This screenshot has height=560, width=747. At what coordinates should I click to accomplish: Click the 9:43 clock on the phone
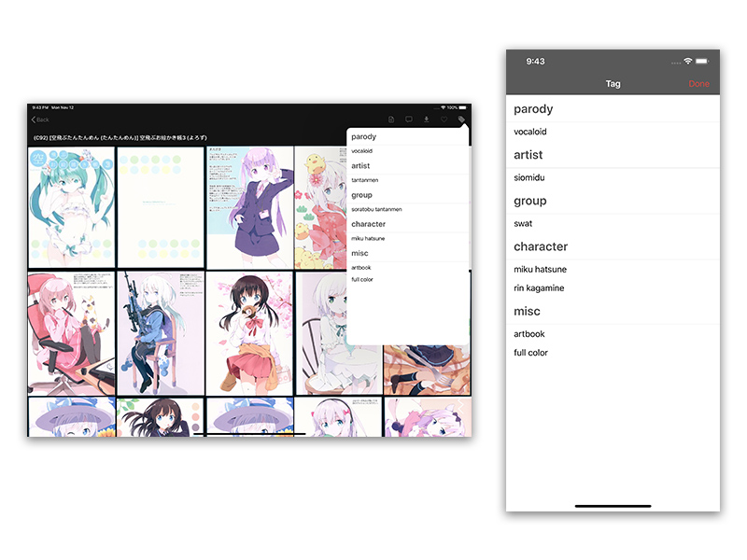535,62
